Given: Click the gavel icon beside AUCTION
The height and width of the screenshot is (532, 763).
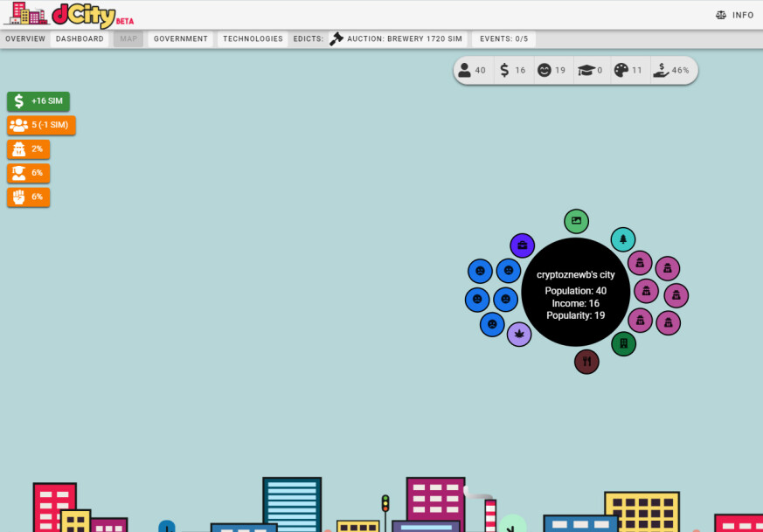Looking at the screenshot, I should (x=336, y=39).
